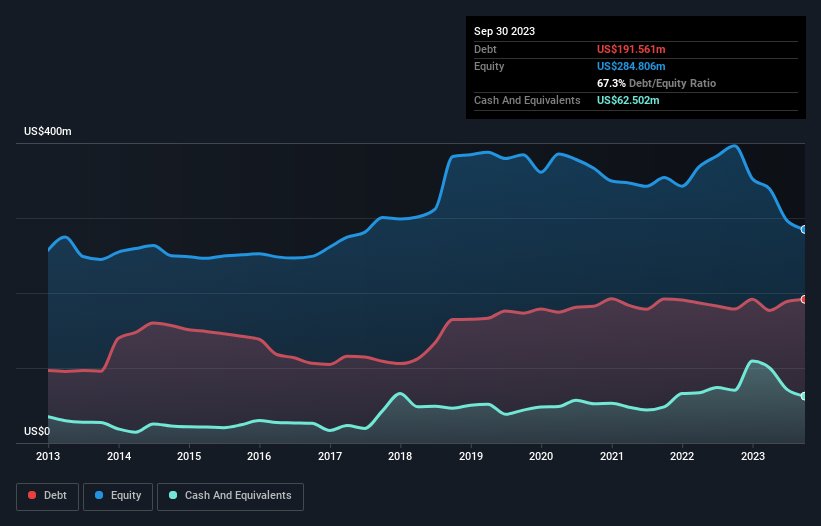Click the US$62.502m cash value
Screen dimensions: 821x526
(628, 100)
